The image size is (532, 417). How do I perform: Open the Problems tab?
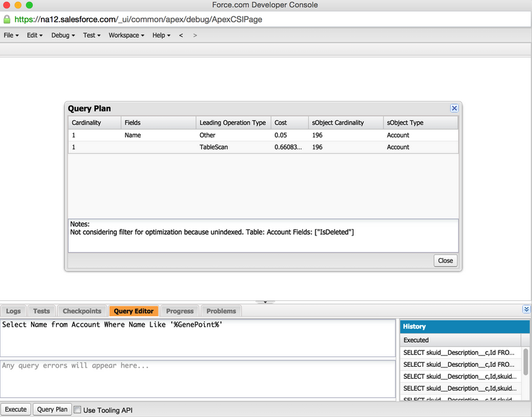click(x=221, y=311)
